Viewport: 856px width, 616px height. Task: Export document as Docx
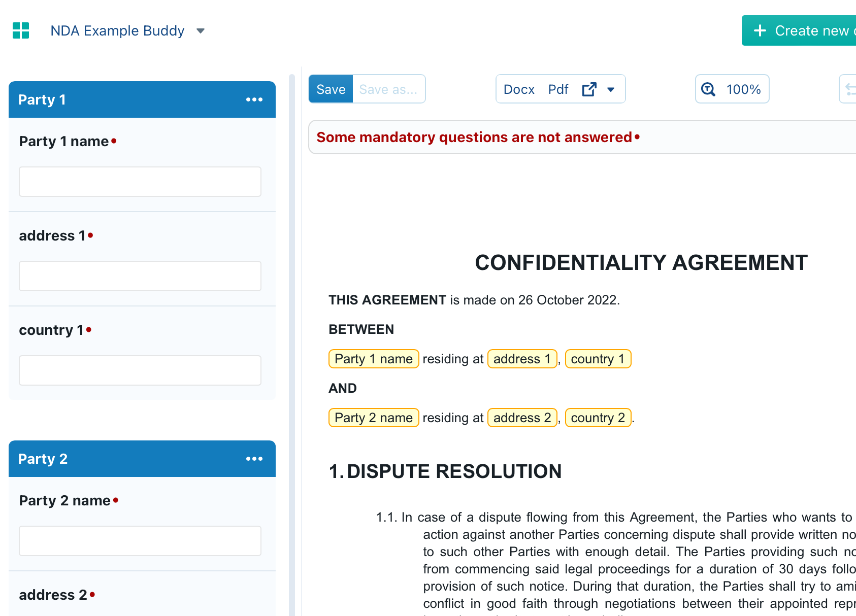(x=518, y=89)
